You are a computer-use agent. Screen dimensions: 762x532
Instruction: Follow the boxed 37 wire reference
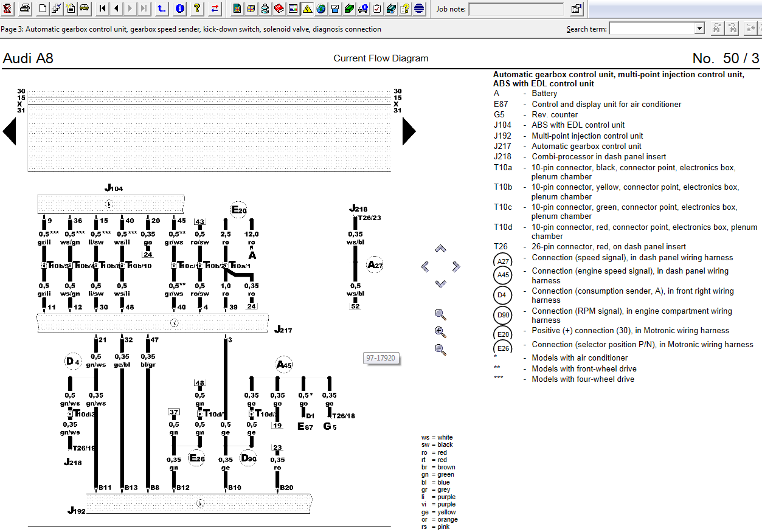(x=174, y=412)
